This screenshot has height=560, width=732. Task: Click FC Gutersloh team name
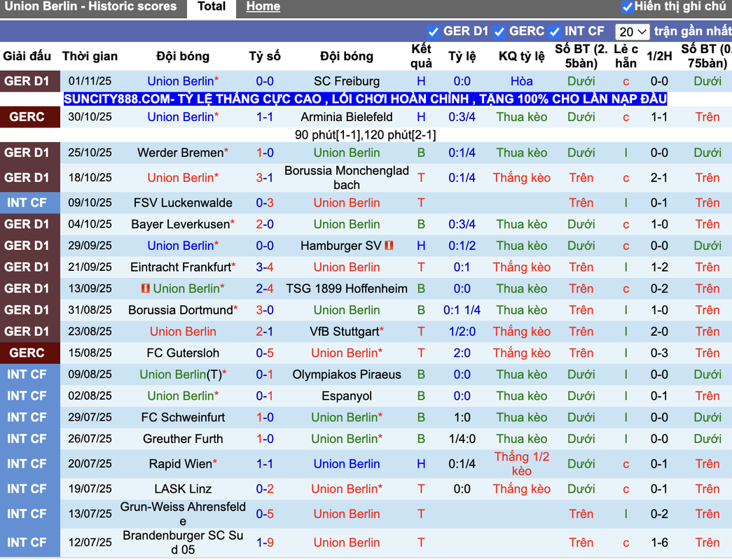coord(183,353)
